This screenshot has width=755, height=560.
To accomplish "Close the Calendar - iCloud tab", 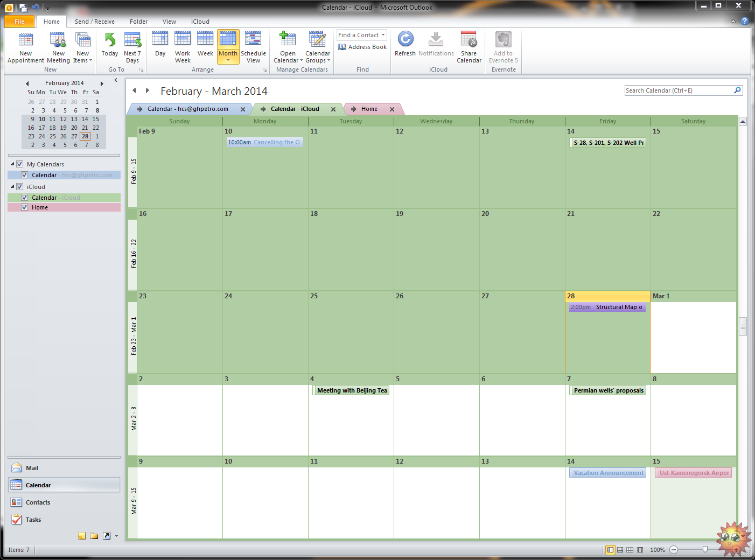I will (333, 109).
